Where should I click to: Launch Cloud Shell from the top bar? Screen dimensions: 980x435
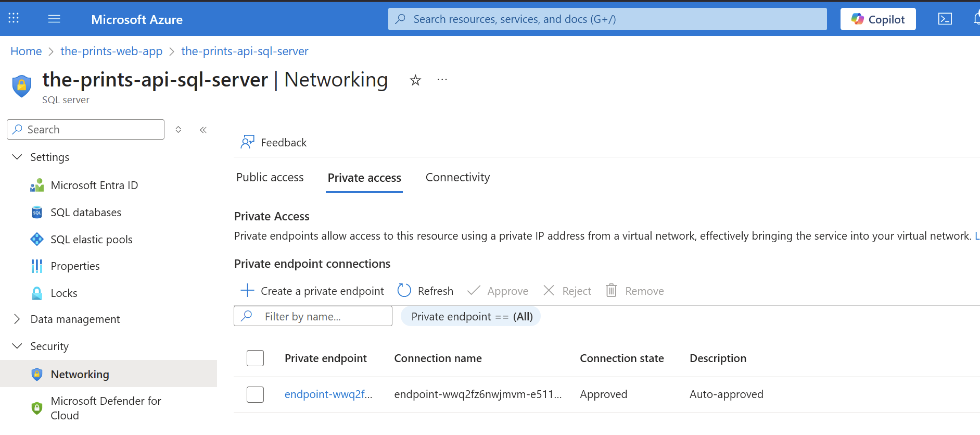[945, 19]
